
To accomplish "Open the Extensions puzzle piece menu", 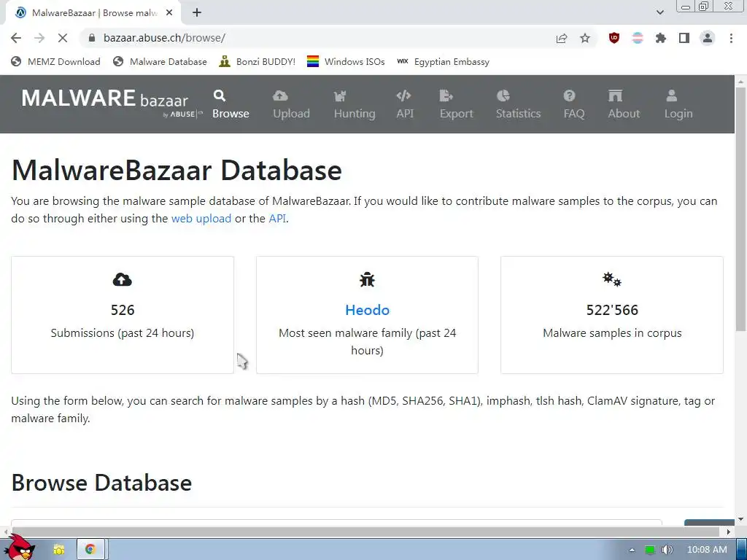I will coord(661,38).
